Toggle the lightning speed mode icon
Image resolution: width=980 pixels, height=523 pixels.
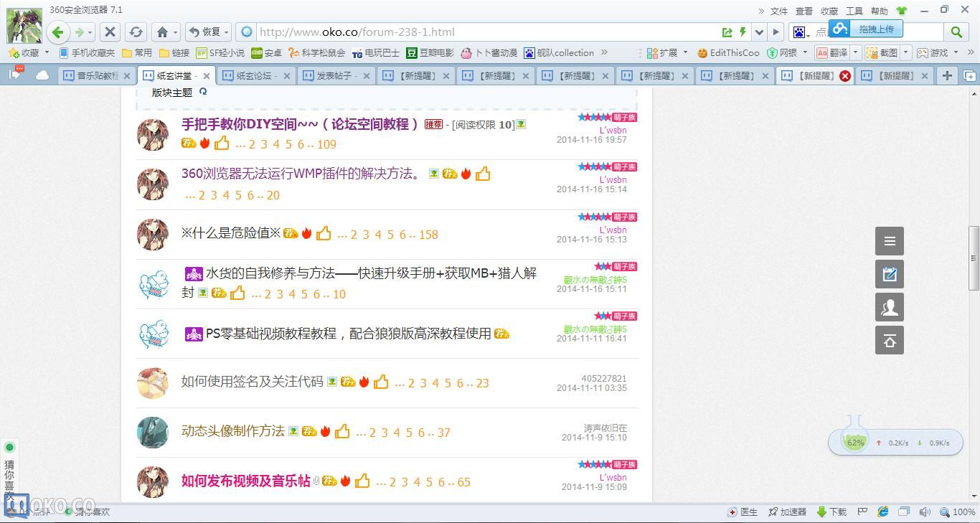[743, 32]
